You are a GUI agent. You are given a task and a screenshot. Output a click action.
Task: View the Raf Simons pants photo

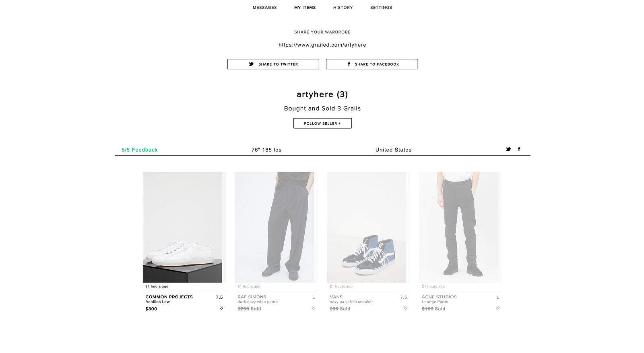275,227
